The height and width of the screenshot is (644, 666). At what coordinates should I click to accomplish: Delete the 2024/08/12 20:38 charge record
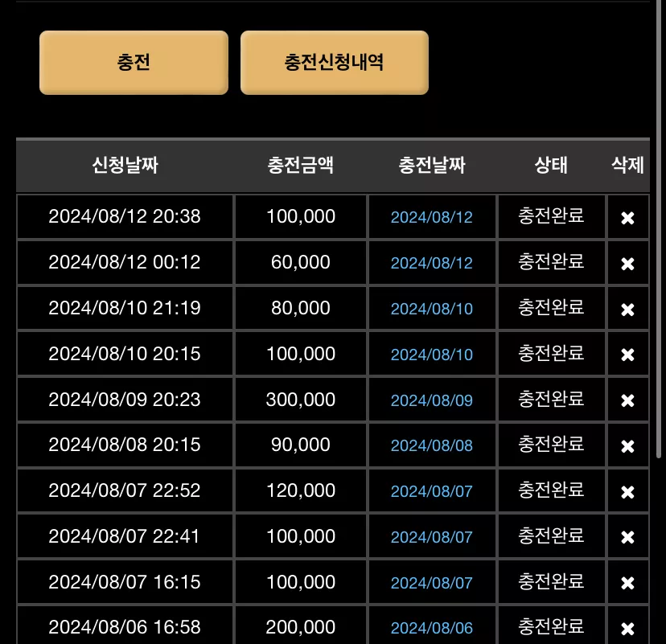tap(627, 218)
